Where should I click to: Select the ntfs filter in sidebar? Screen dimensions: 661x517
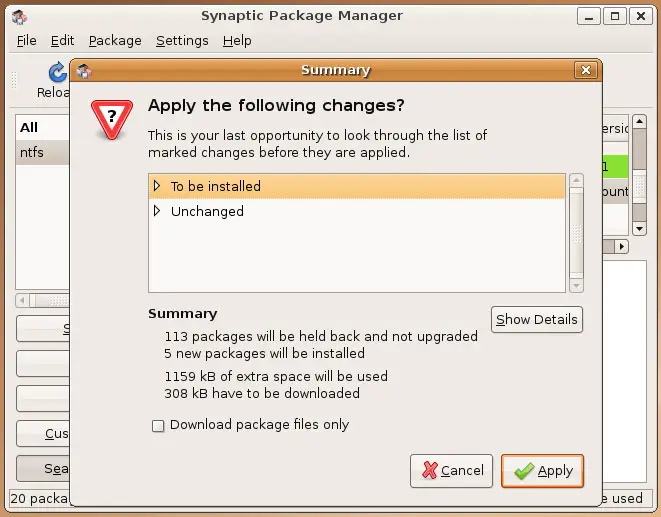pos(43,152)
